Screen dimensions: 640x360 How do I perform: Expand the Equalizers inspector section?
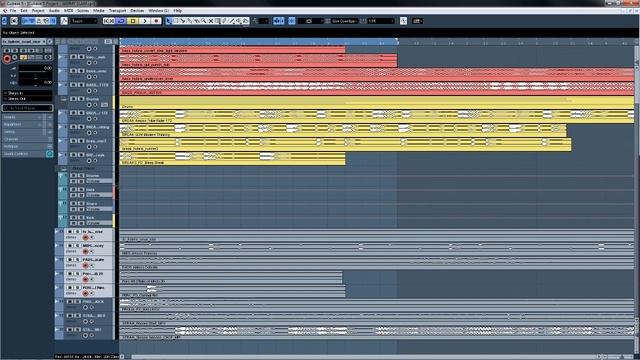(27, 124)
